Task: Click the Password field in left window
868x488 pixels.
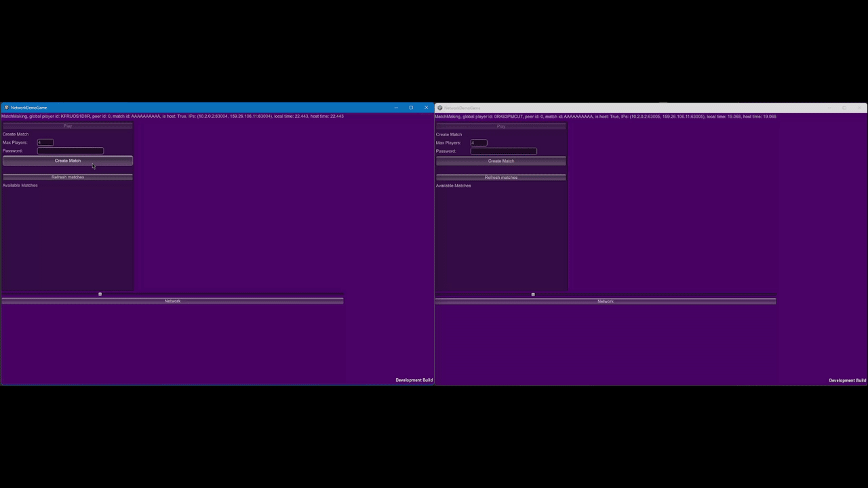Action: click(71, 151)
